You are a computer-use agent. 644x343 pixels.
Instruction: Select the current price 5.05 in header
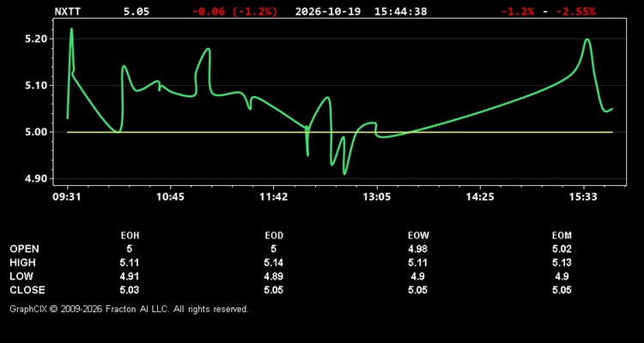[137, 11]
